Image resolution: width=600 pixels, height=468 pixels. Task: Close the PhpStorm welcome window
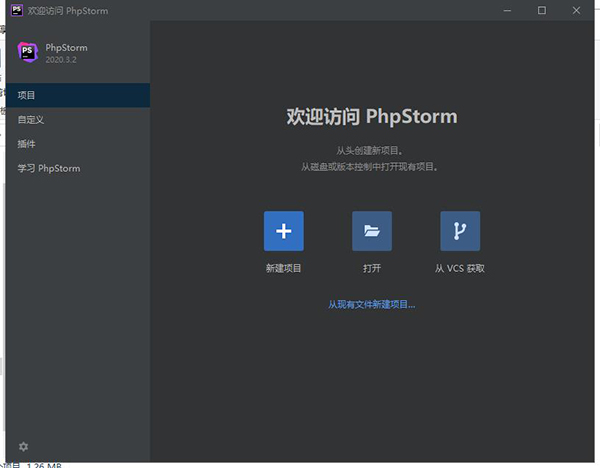click(576, 10)
